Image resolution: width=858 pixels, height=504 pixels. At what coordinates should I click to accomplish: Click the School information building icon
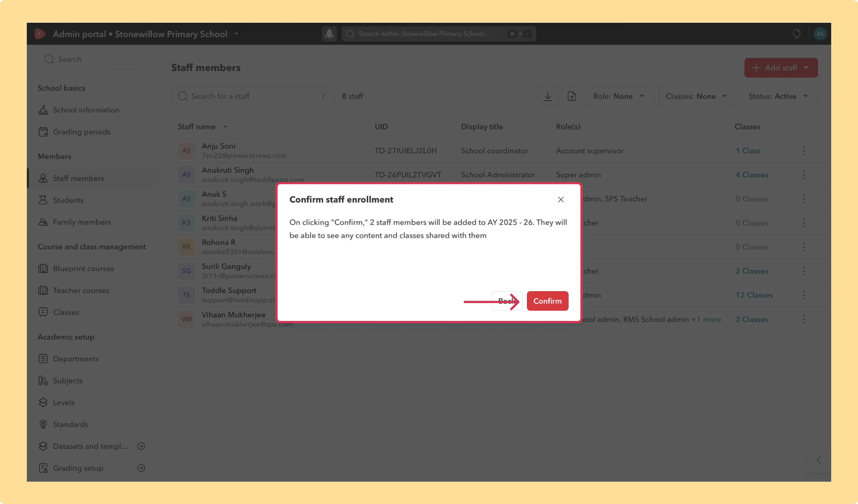[43, 110]
